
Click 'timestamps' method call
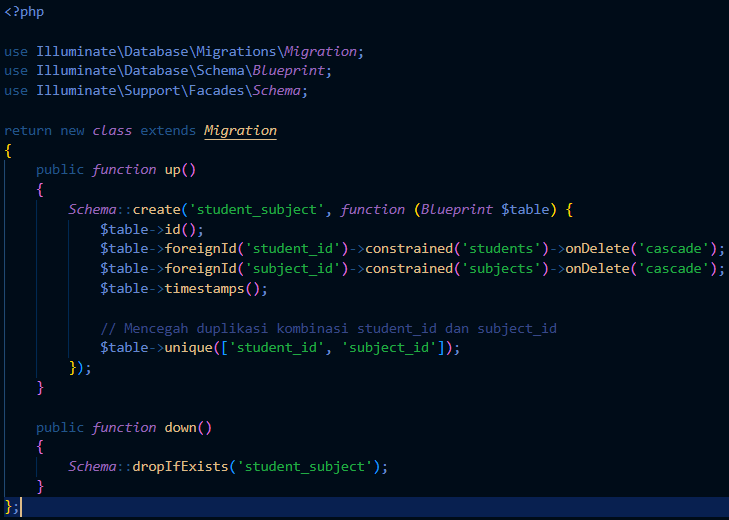[204, 289]
